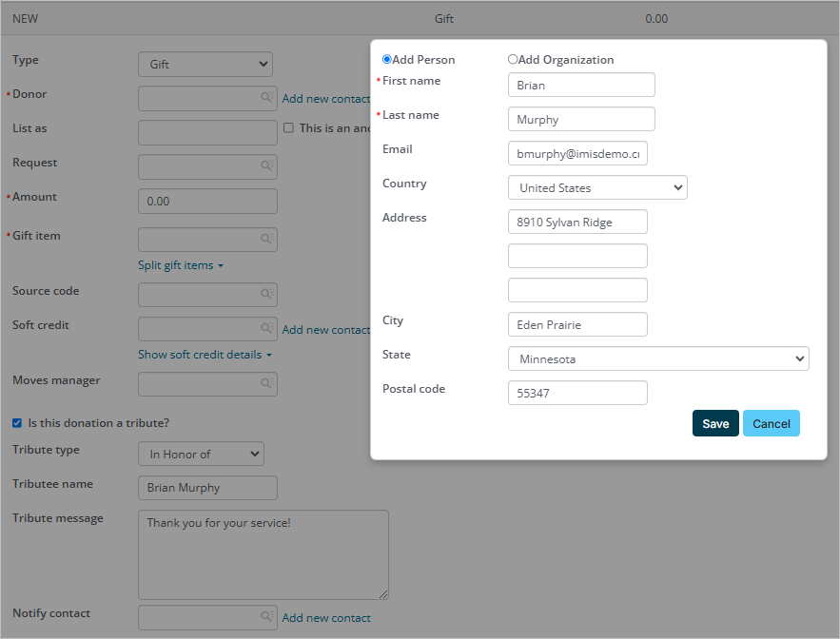Open Soft credit lookup icon
The width and height of the screenshot is (840, 639).
click(x=266, y=328)
